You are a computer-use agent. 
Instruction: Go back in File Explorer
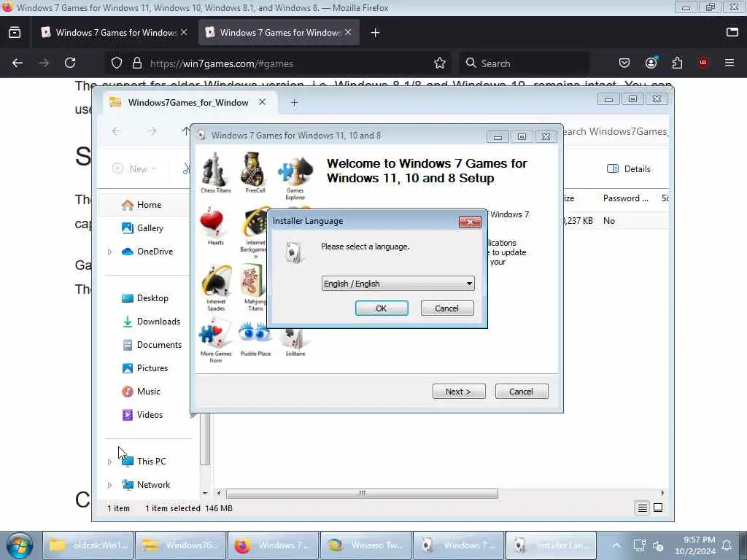tap(117, 131)
